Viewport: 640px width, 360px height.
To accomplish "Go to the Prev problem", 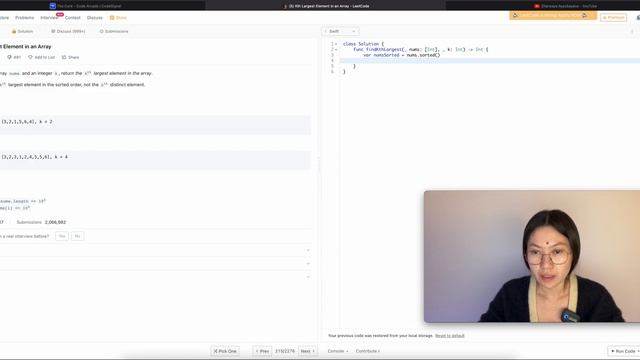I will click(262, 351).
